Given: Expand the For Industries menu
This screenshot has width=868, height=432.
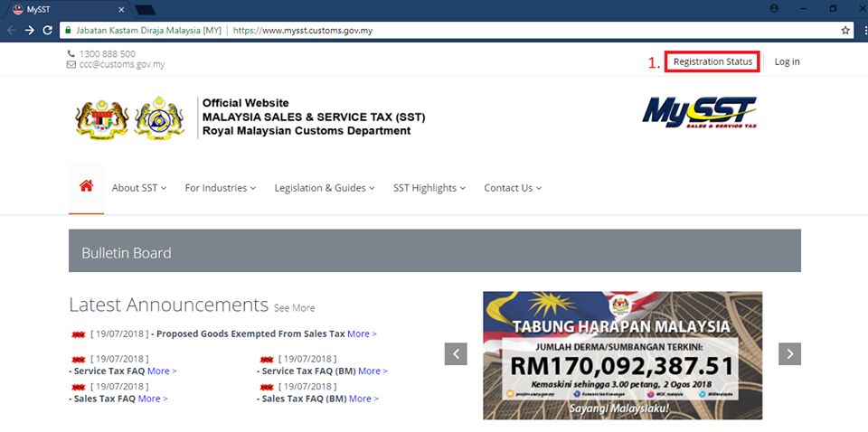Looking at the screenshot, I should click(x=221, y=188).
